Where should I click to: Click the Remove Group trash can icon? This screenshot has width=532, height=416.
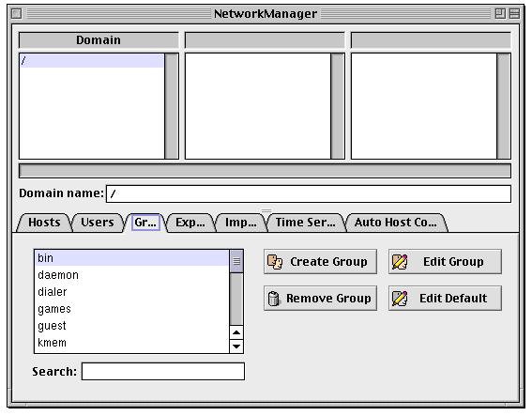(273, 299)
